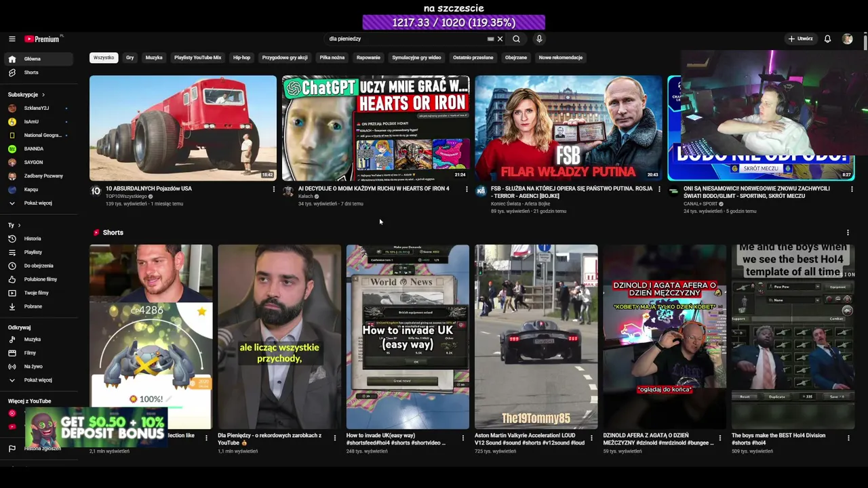
Task: Open Polubione filmy liked videos
Action: point(38,279)
